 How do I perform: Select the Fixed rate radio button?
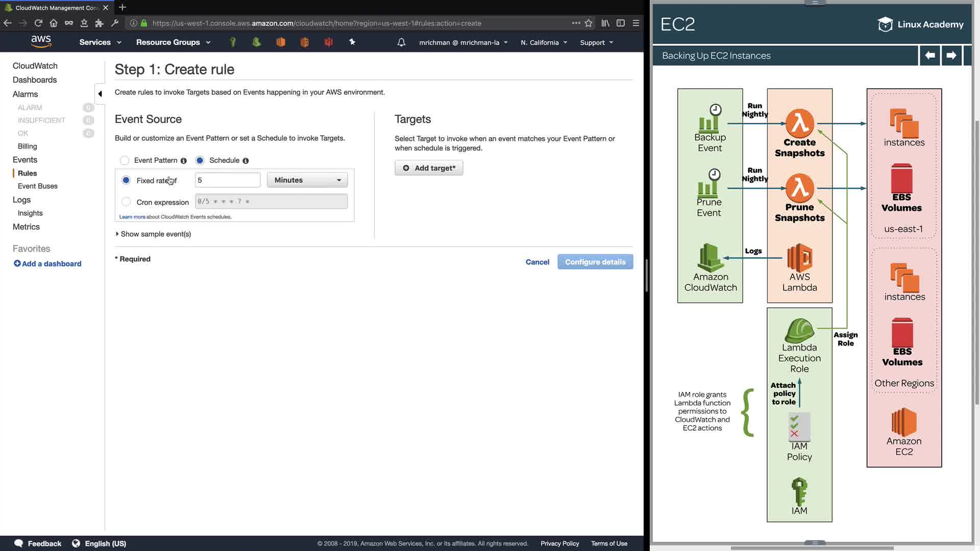[126, 180]
